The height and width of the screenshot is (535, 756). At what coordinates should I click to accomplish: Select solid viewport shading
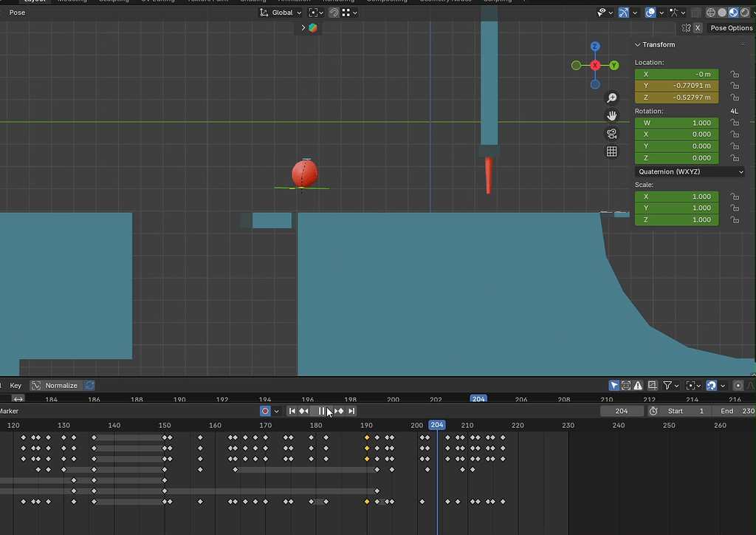(722, 13)
